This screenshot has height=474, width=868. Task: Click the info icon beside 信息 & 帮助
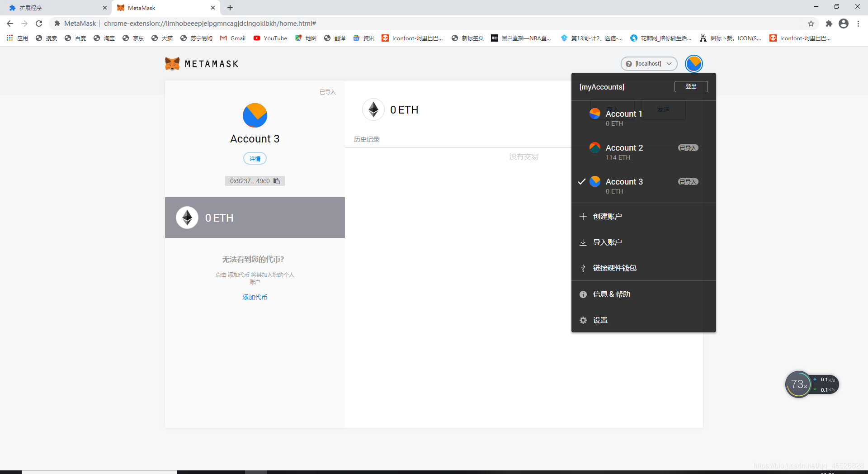(583, 294)
